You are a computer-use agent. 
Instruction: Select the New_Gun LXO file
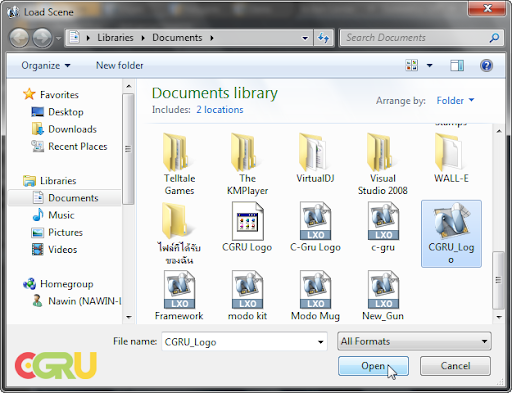(383, 296)
